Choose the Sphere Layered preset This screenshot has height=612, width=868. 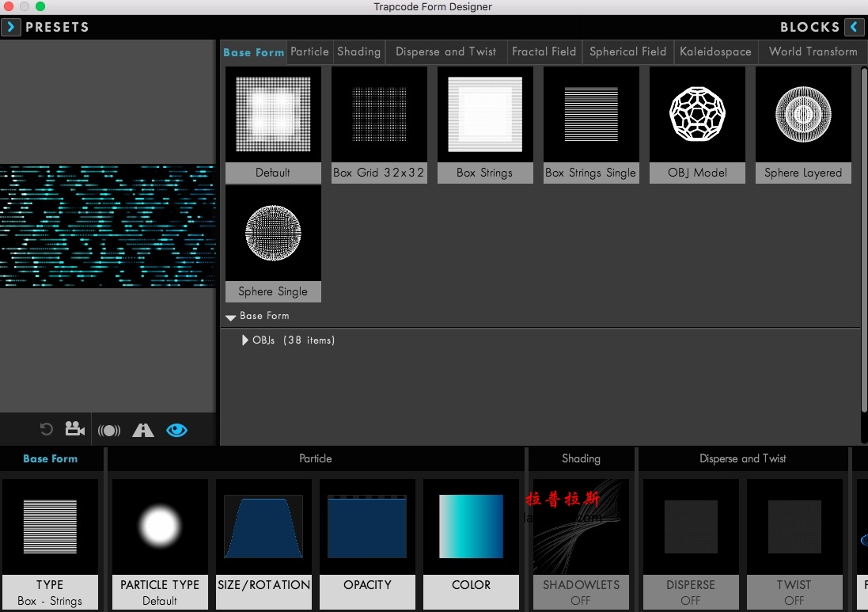click(x=803, y=125)
